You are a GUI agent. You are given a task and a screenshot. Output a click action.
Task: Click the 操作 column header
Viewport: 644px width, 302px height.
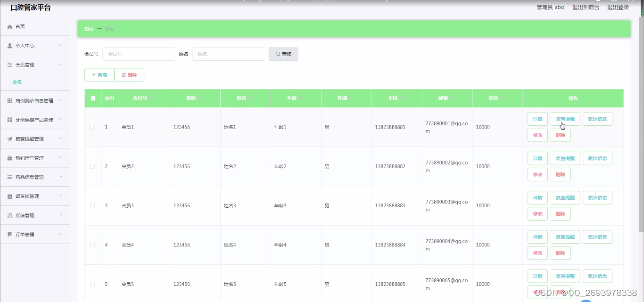(573, 98)
